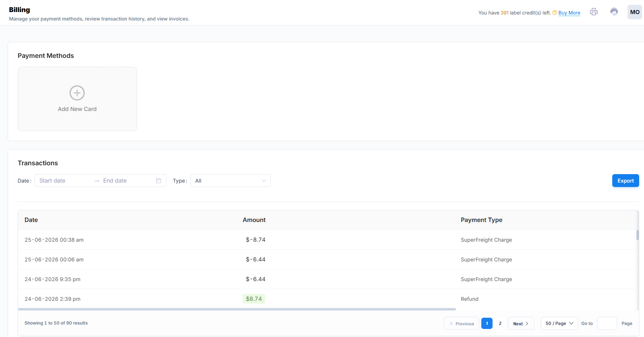
Task: Select the 25-06-2026 00:38 am date cell
Action: pos(54,240)
